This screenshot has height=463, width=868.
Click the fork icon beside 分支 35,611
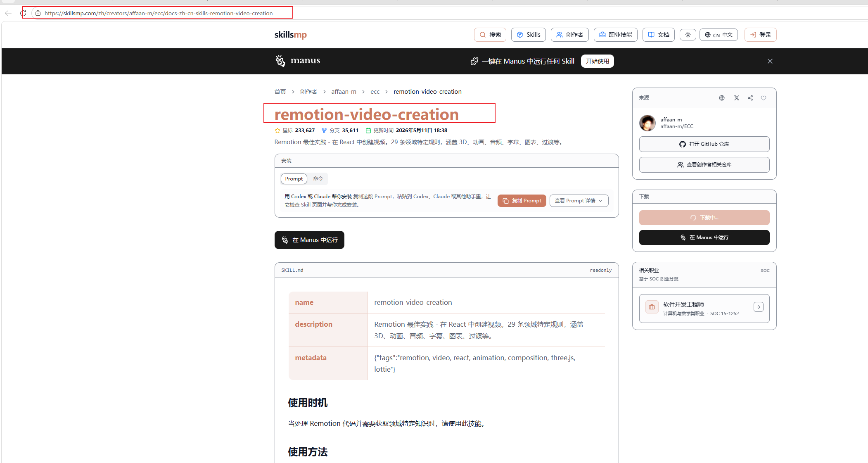coord(324,131)
